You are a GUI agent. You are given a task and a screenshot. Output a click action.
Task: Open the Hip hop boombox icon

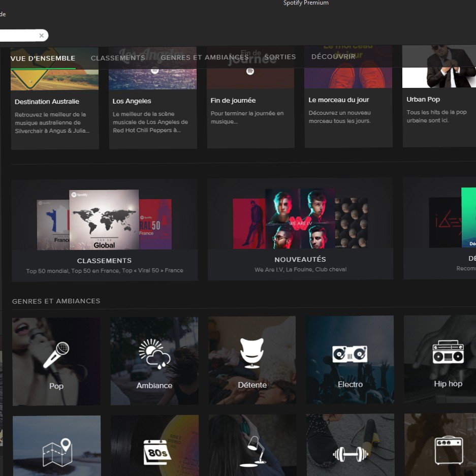[x=448, y=352]
